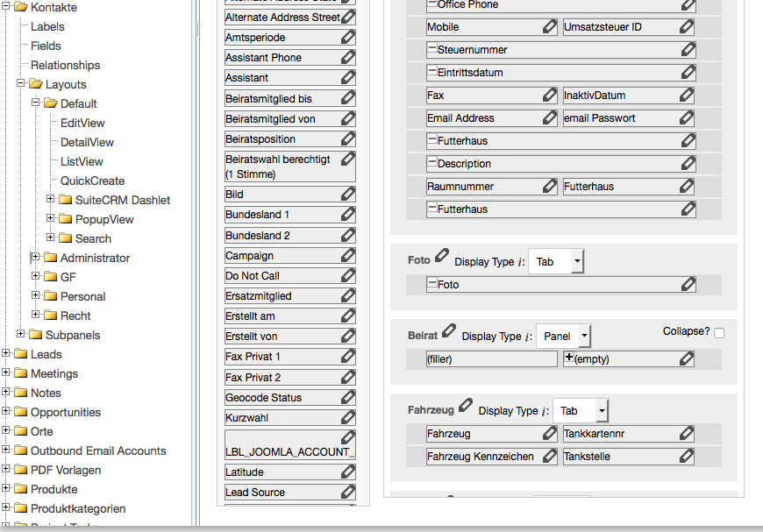
Task: Toggle the Collapse? checkbox for Beirat panel
Action: pos(719,333)
